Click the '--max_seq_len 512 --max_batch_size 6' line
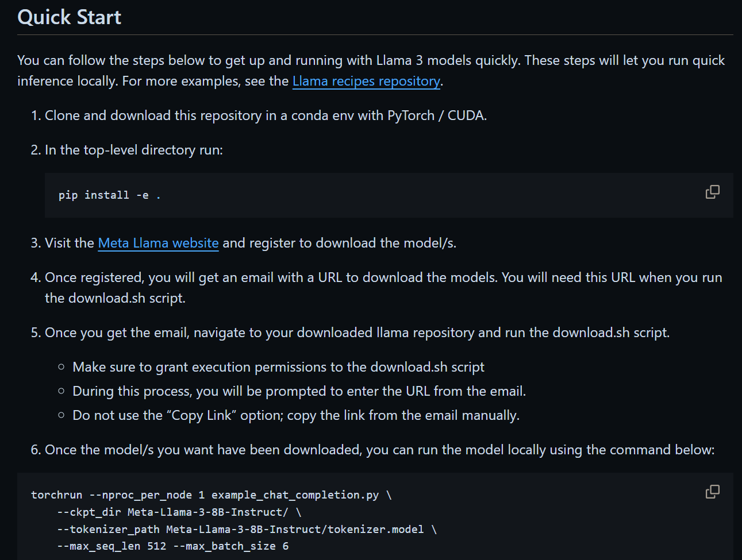Screen dimensions: 742x560 point(173,546)
